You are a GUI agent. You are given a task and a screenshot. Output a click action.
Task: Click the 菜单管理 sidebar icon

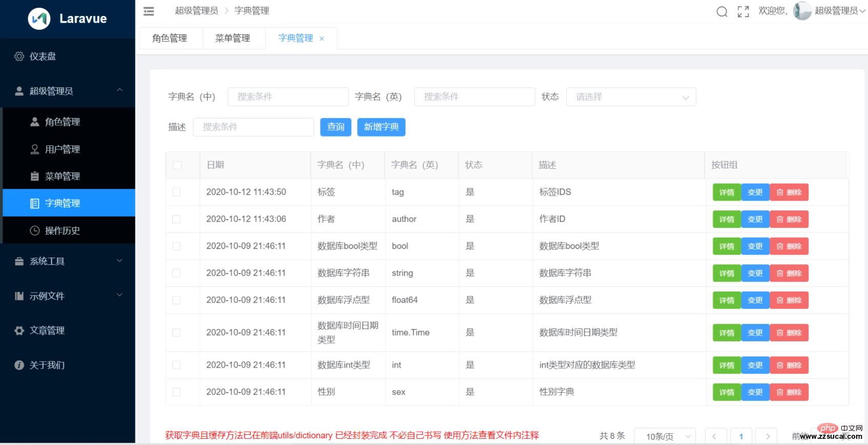point(35,176)
